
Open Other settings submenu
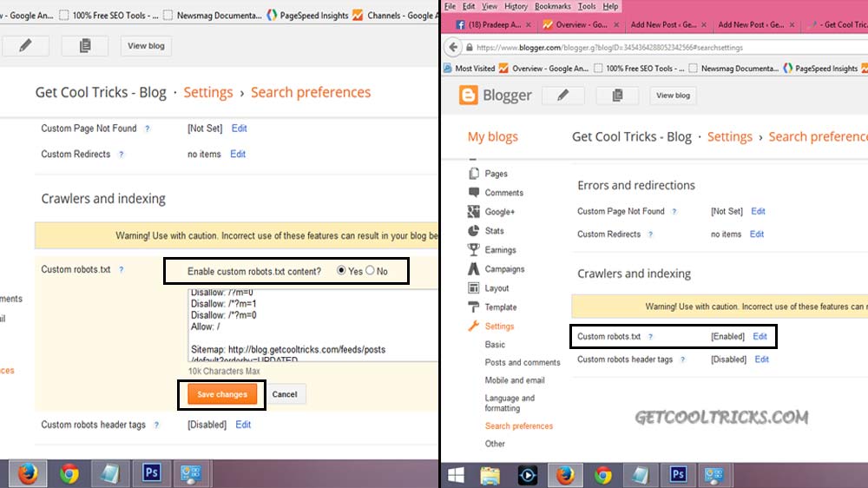[495, 444]
